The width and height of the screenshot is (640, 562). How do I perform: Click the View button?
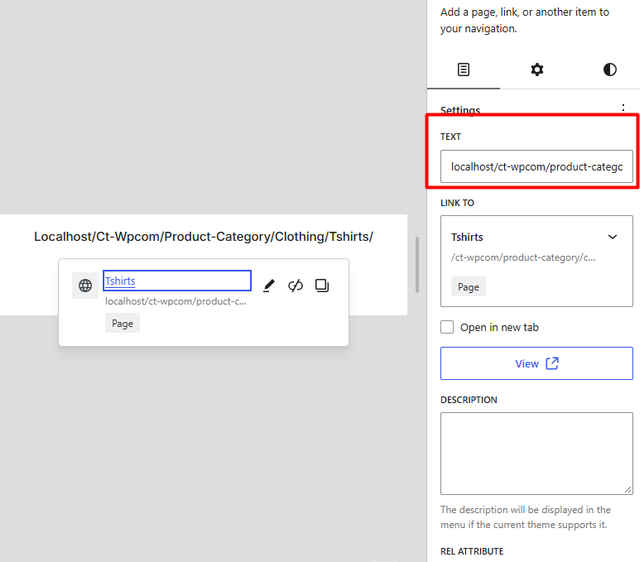pos(536,363)
